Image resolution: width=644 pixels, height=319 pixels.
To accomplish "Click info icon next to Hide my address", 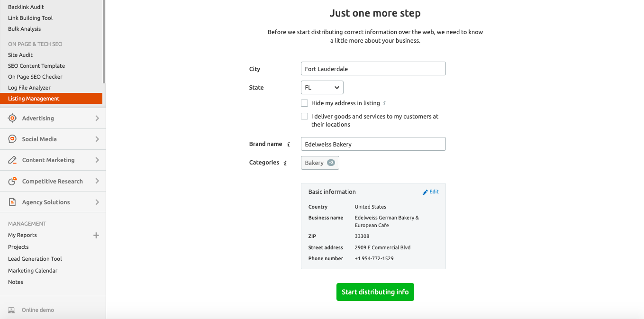I will pos(384,103).
